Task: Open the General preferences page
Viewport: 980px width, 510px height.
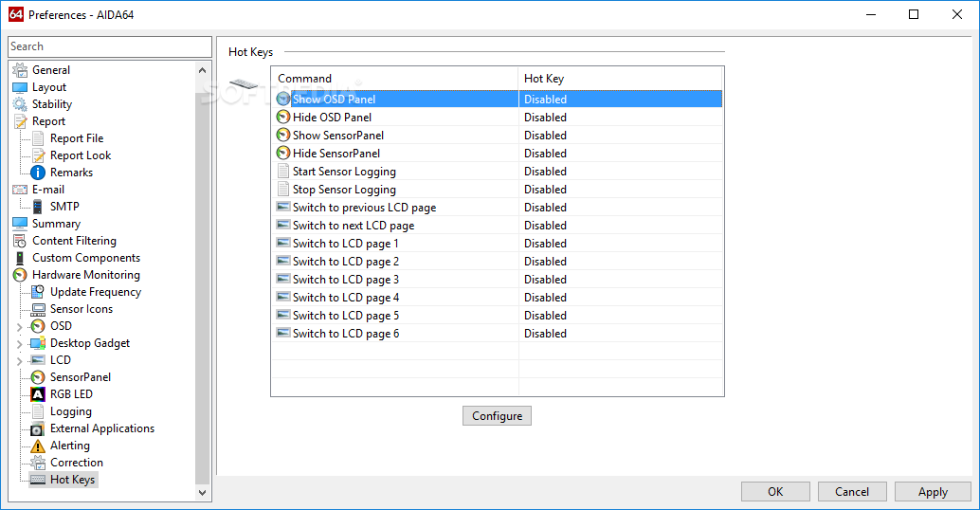Action: [51, 70]
